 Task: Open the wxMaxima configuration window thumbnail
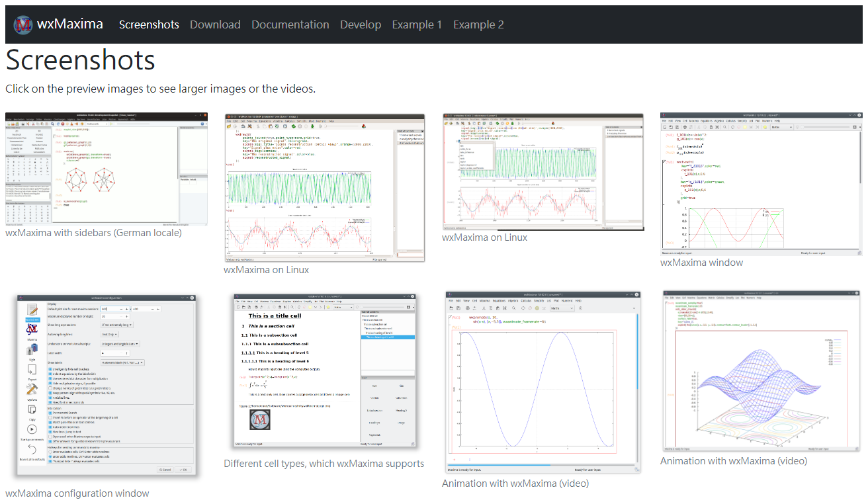107,388
